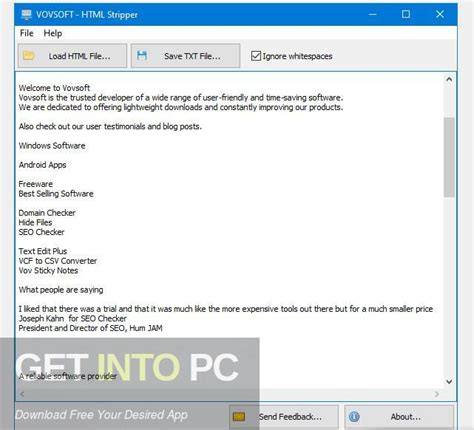
Task: Click Save TXT File... button label
Action: (x=192, y=56)
